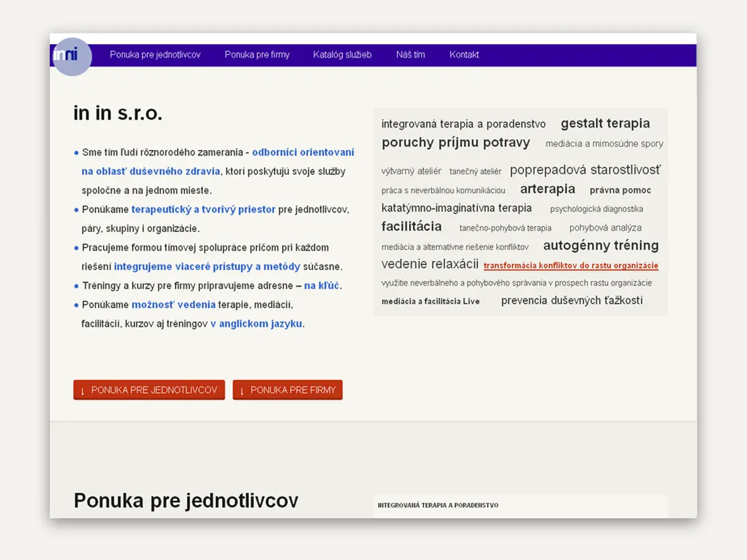Open psychologická diagnostika tag

[596, 209]
